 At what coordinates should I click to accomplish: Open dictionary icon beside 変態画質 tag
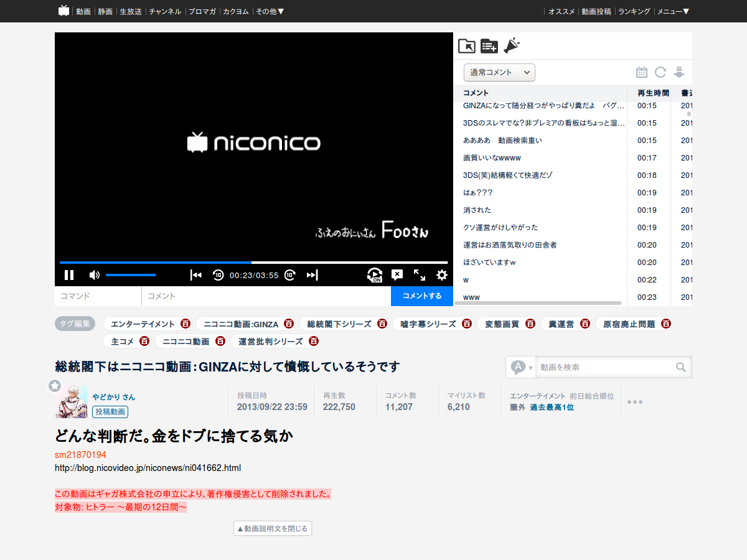click(x=530, y=324)
